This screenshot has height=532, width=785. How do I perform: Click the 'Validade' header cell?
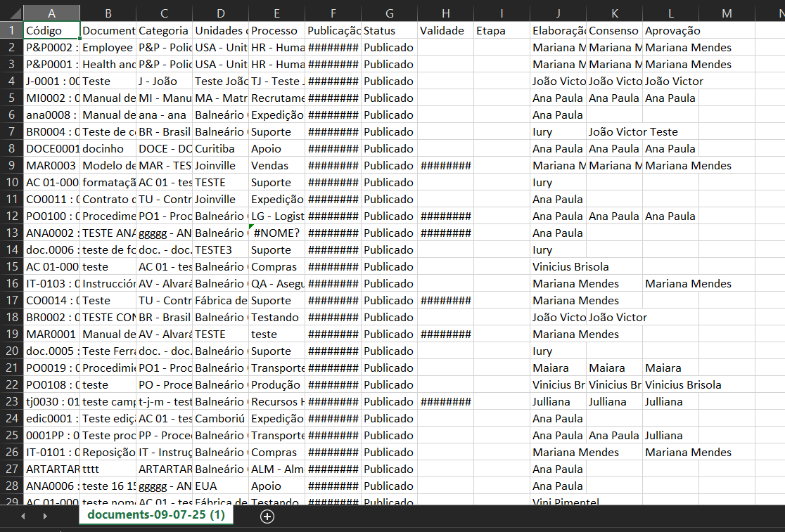445,30
